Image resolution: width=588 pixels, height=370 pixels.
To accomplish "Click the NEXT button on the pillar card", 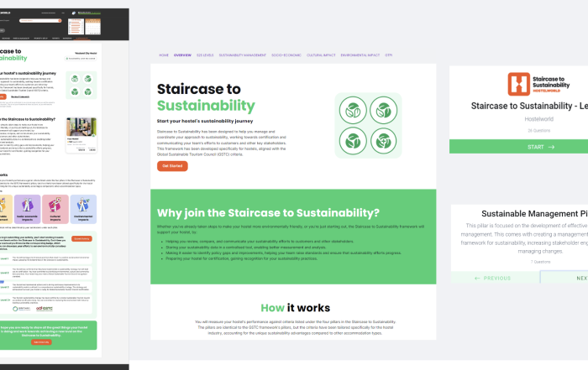I will 564,278.
